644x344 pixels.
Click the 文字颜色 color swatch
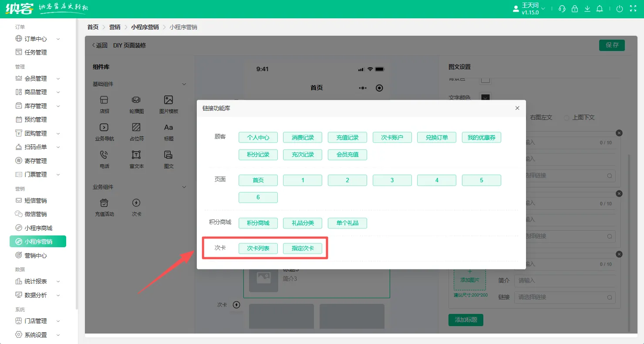tap(485, 98)
